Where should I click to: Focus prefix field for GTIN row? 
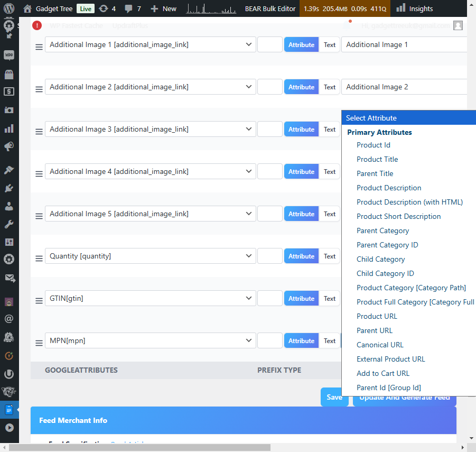[x=270, y=298]
